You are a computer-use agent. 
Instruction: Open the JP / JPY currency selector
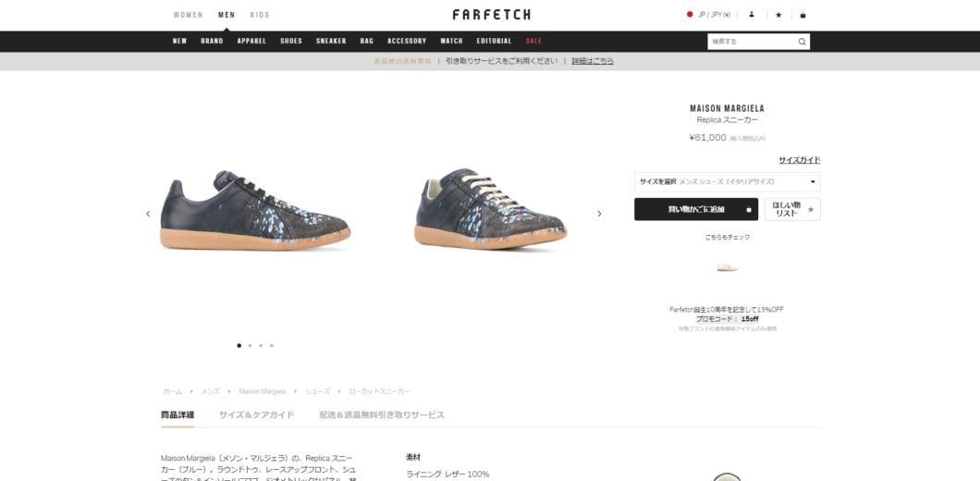714,15
